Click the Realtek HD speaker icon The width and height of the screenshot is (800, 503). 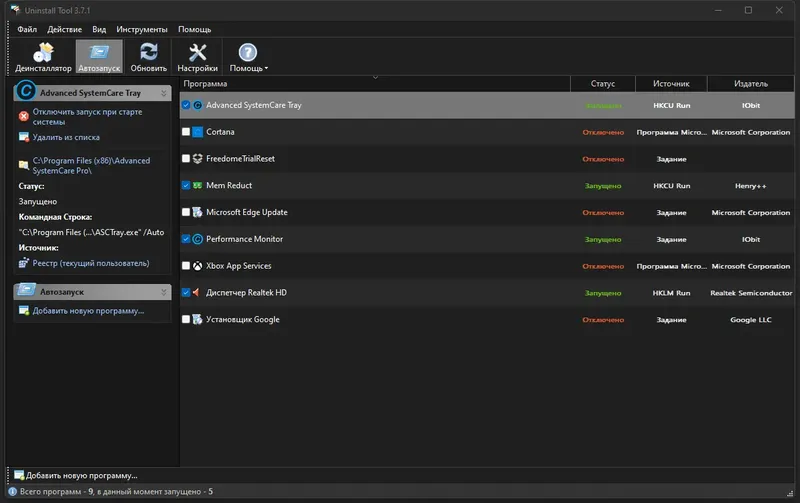196,292
